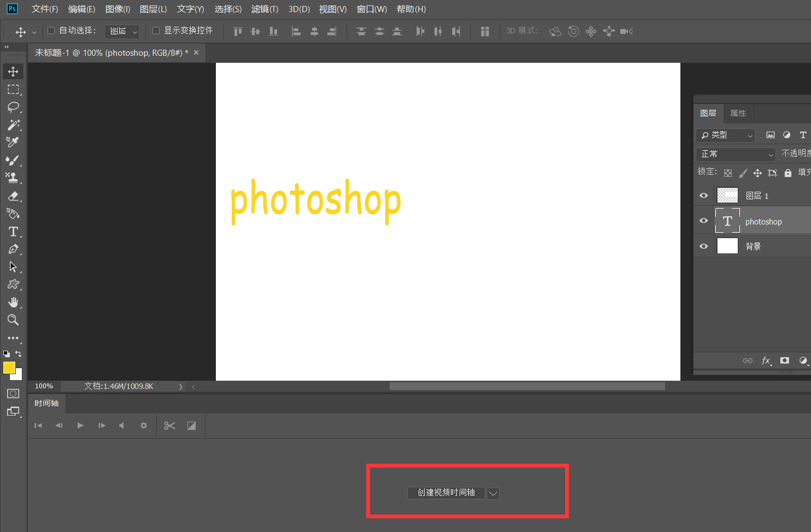Hide the photoshop text layer

tap(704, 221)
